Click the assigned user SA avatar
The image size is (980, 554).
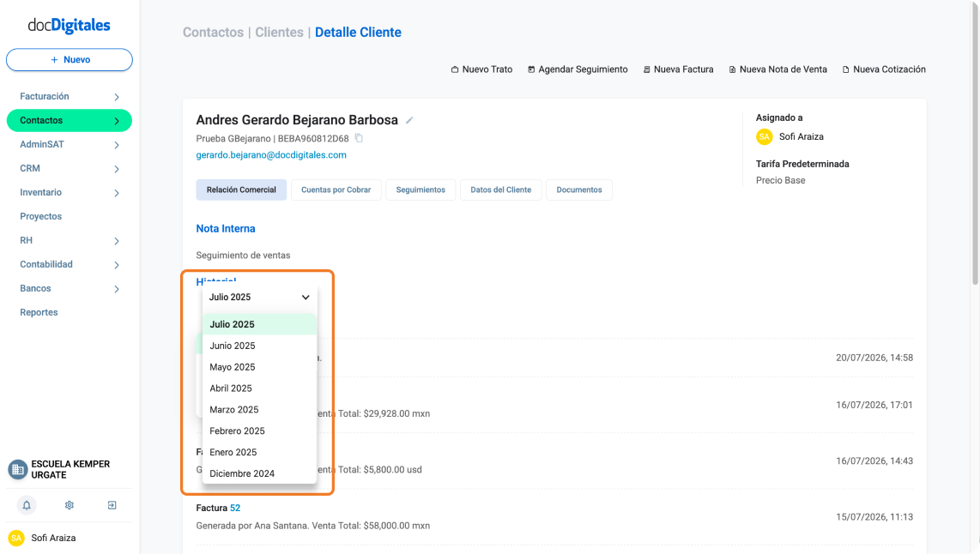(x=765, y=136)
